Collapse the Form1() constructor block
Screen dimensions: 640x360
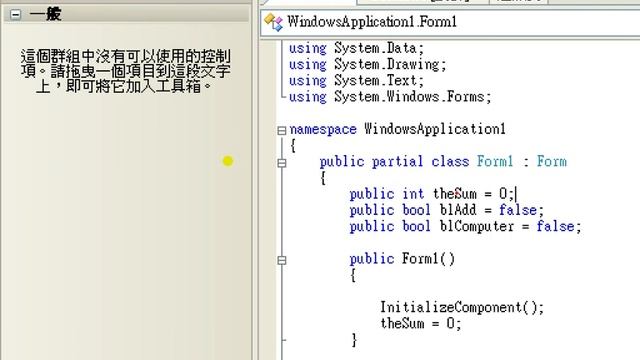click(x=282, y=260)
